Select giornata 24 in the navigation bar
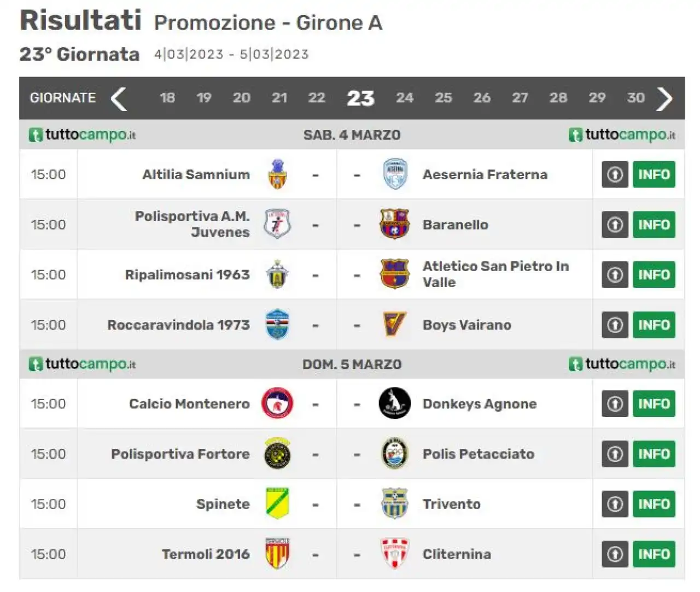The width and height of the screenshot is (700, 592). click(405, 98)
